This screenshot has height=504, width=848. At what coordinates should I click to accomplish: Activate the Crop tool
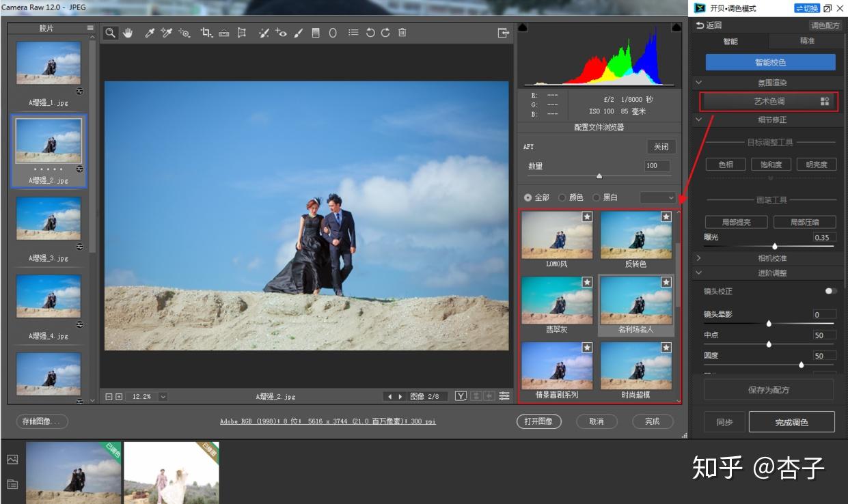click(206, 33)
